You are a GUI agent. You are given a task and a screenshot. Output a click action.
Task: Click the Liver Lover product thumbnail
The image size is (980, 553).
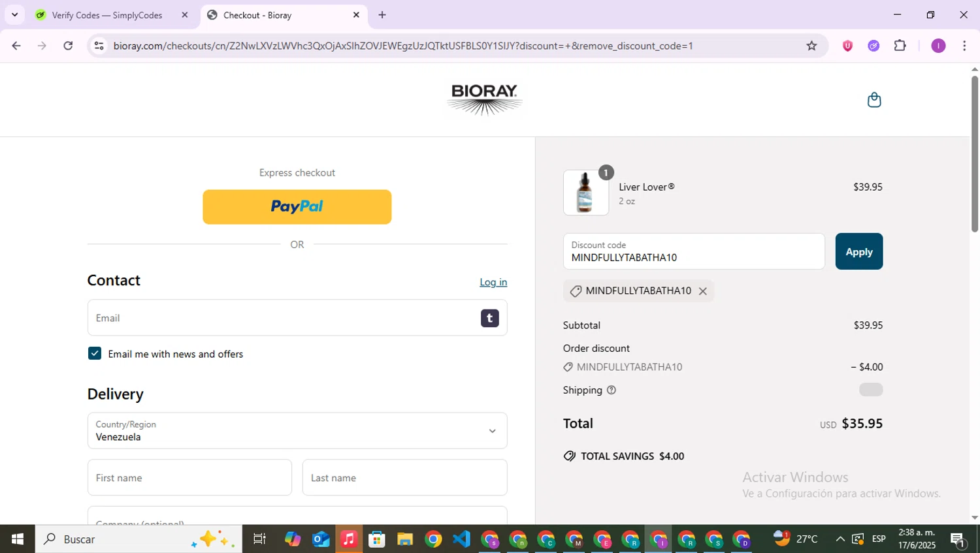tap(586, 193)
